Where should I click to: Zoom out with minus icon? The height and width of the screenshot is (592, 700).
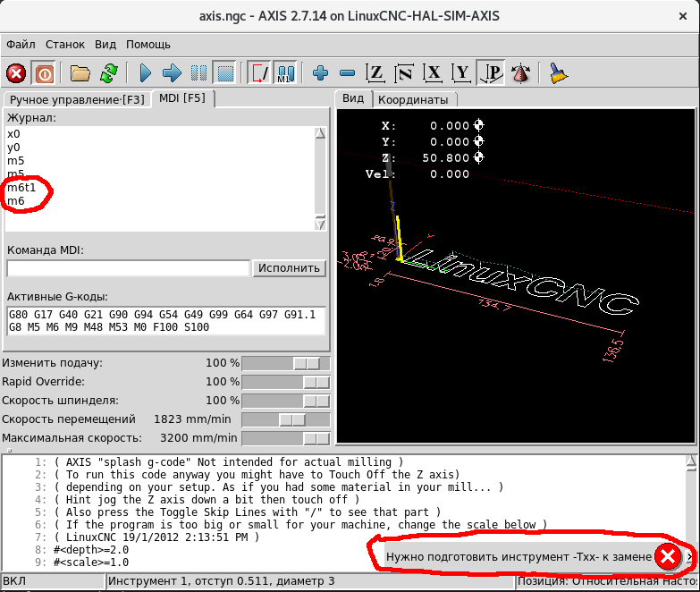tap(348, 73)
